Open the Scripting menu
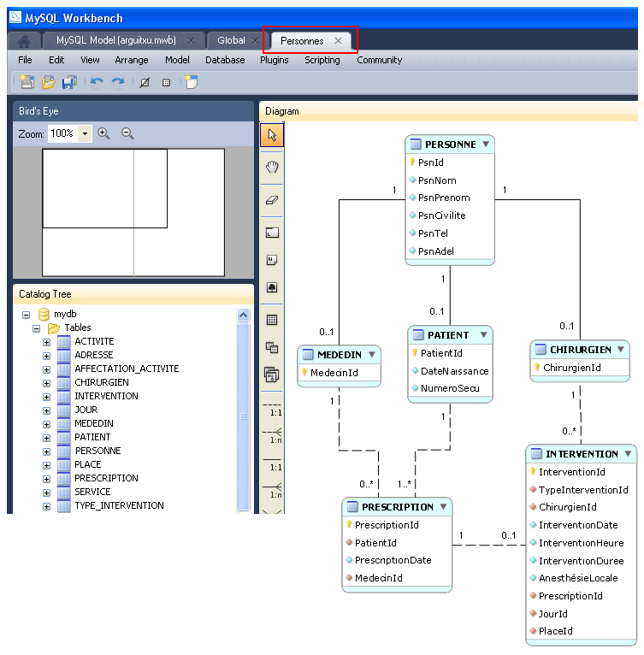The width and height of the screenshot is (644, 655). [322, 60]
